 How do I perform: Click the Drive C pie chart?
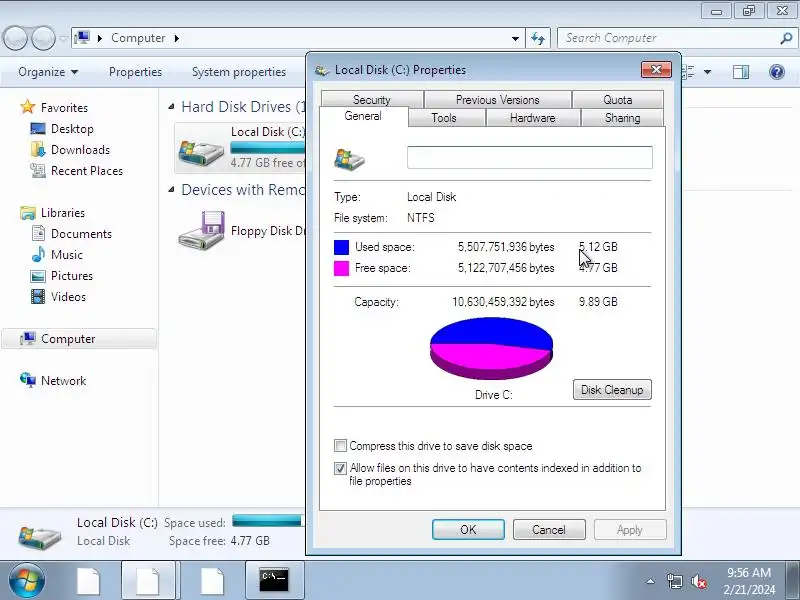click(491, 348)
